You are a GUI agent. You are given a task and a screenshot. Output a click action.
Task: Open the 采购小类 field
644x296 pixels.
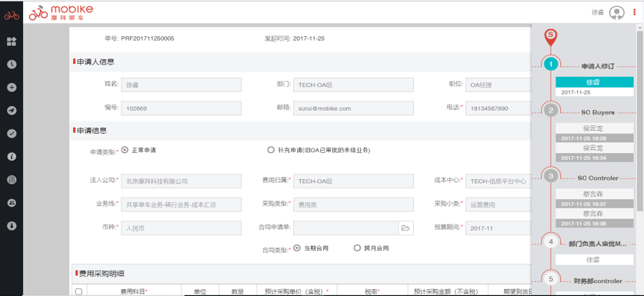(499, 205)
